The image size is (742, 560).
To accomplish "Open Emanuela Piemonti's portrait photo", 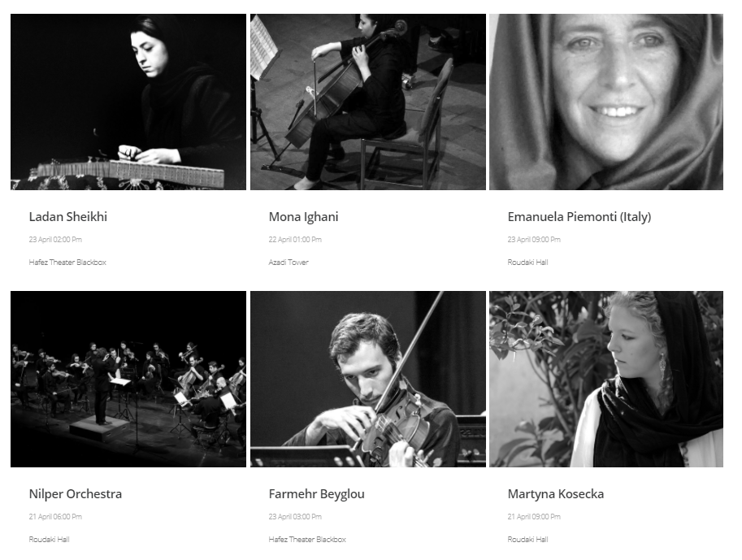I will [606, 102].
